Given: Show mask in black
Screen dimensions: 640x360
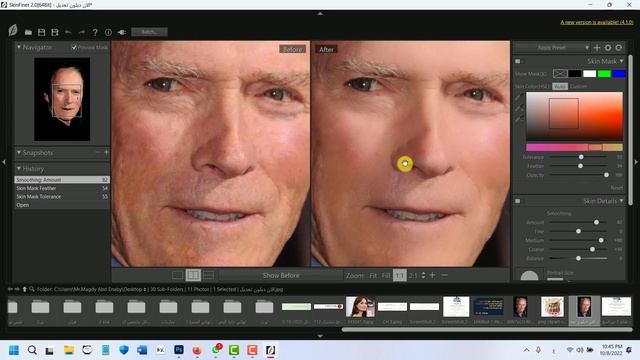Looking at the screenshot, I should (575, 73).
